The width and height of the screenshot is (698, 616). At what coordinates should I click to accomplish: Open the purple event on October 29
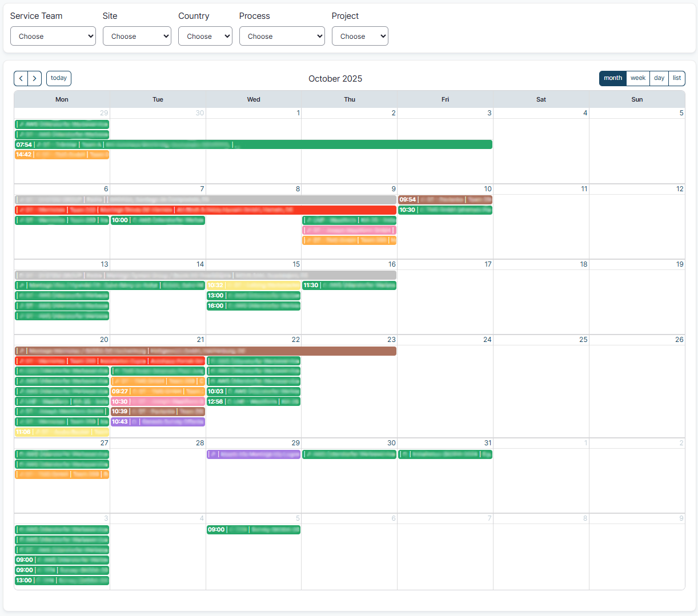[x=254, y=454]
